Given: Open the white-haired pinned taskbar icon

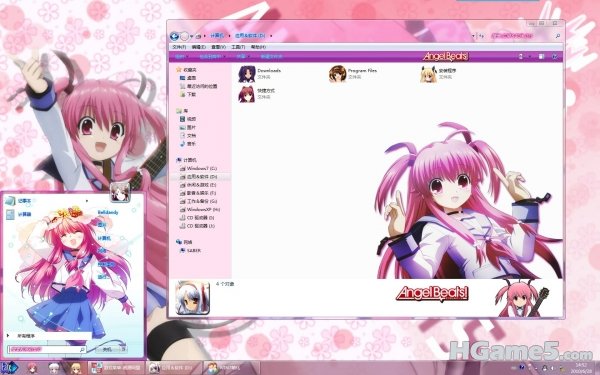Looking at the screenshot, I should 54,368.
